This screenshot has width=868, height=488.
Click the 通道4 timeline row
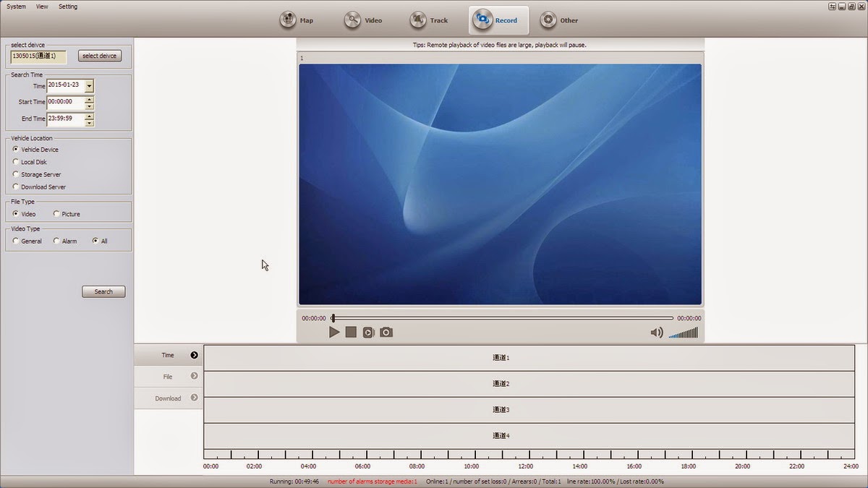529,436
